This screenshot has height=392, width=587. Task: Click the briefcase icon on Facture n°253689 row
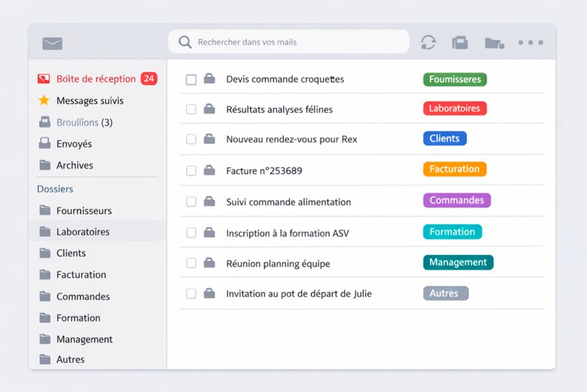point(210,170)
